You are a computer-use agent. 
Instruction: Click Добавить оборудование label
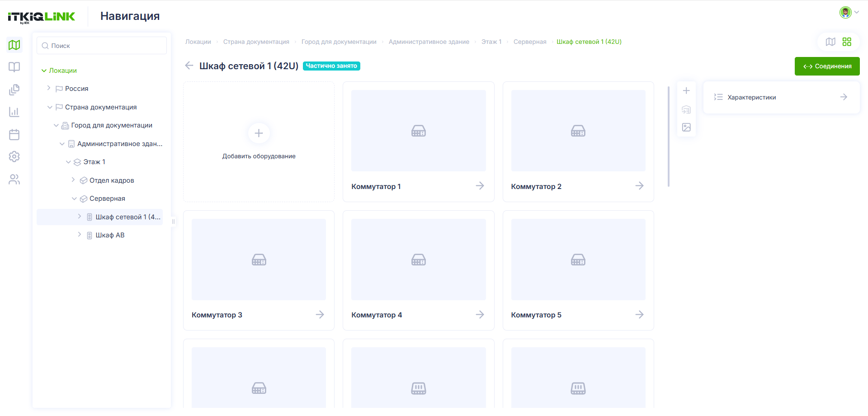click(x=259, y=156)
